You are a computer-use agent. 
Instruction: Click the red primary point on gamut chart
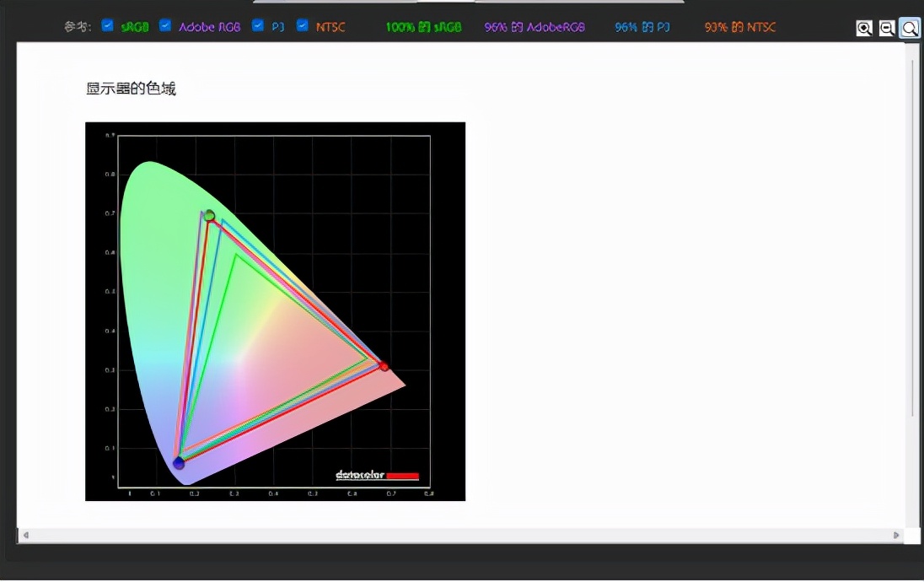pyautogui.click(x=384, y=366)
